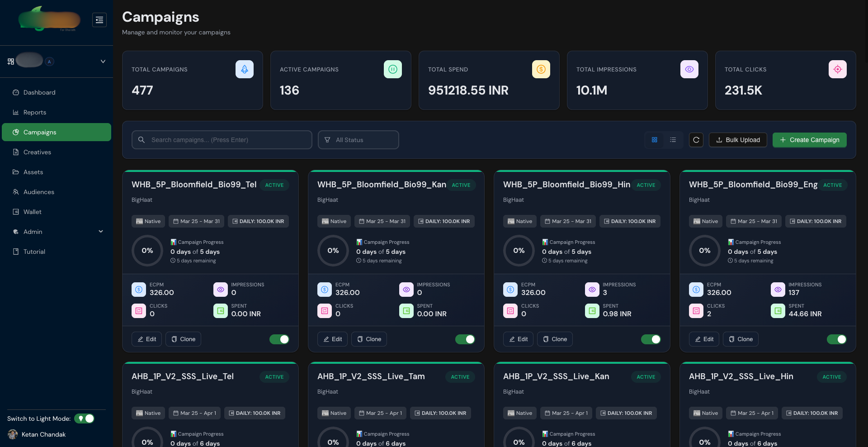
Task: Turn off WHB_5P_Bloomfield_Bio99_Eng campaign switch
Action: [x=836, y=339]
